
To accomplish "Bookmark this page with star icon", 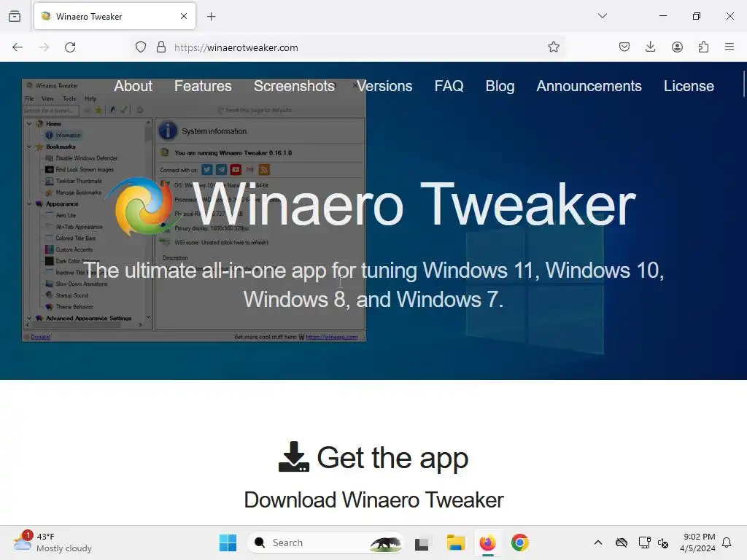I will pyautogui.click(x=553, y=47).
